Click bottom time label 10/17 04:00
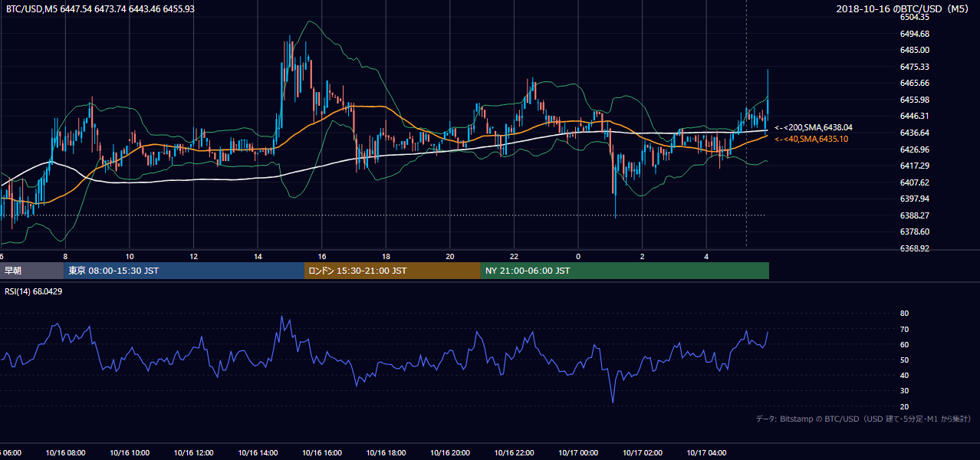Viewport: 980px width, 460px height. [706, 453]
